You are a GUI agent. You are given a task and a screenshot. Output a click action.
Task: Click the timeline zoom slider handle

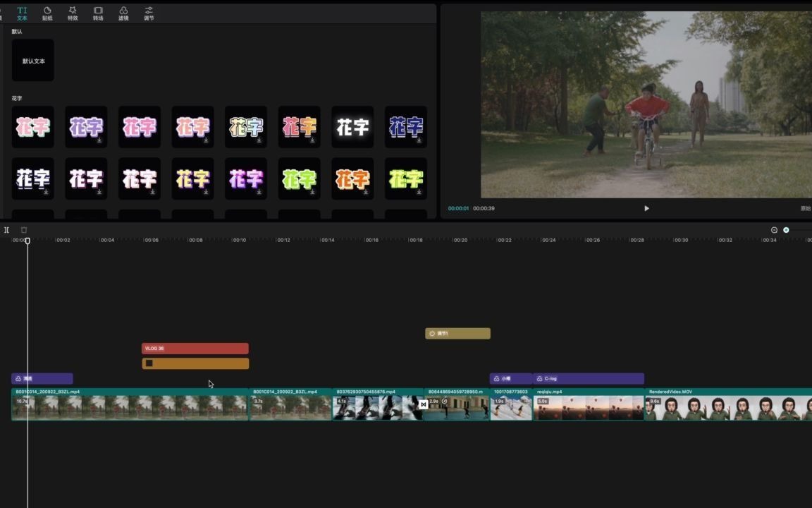[x=786, y=230]
